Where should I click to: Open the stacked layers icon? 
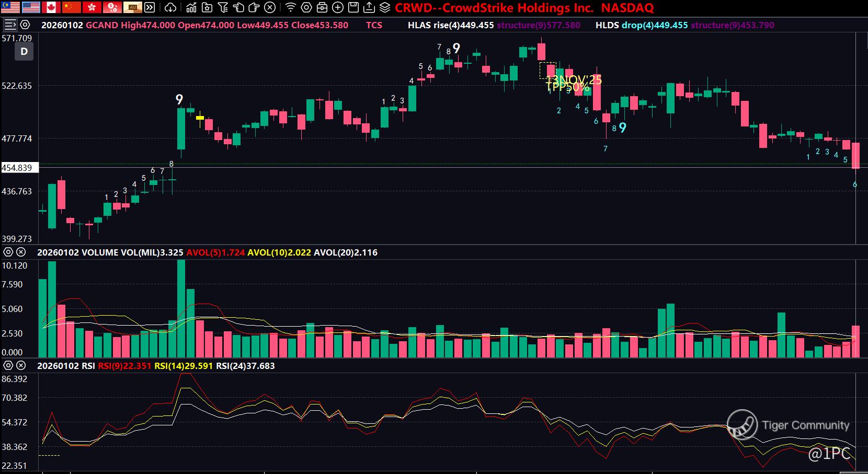pyautogui.click(x=385, y=7)
